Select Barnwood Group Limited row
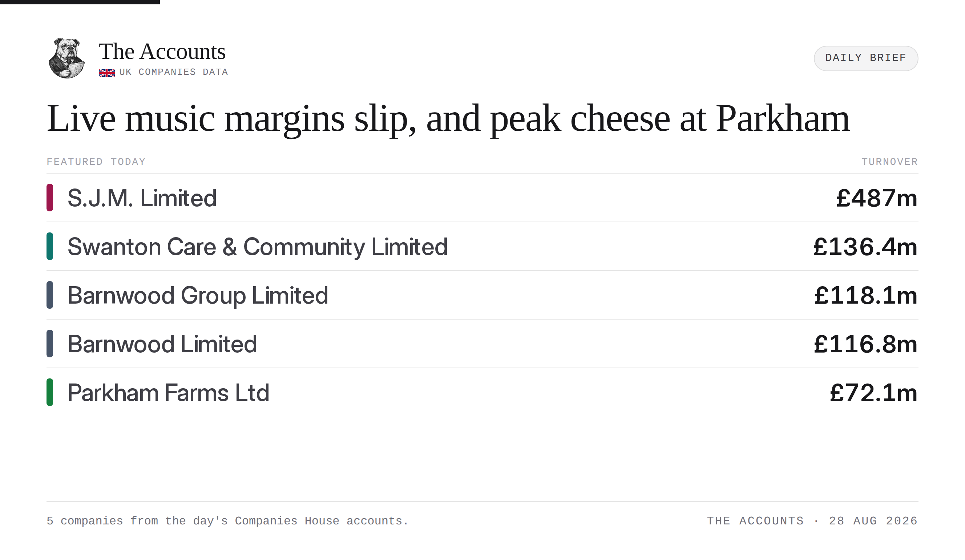This screenshot has width=965, height=560. (x=482, y=295)
